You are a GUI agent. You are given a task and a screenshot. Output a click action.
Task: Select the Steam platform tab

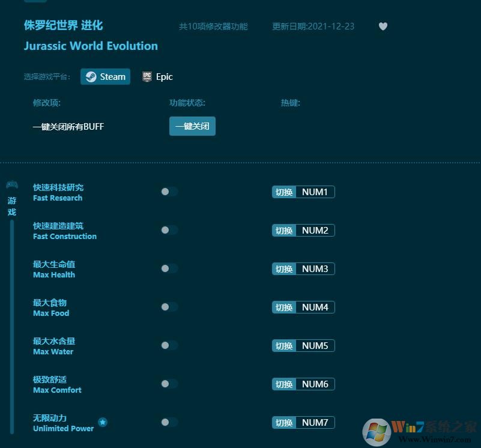(x=105, y=77)
